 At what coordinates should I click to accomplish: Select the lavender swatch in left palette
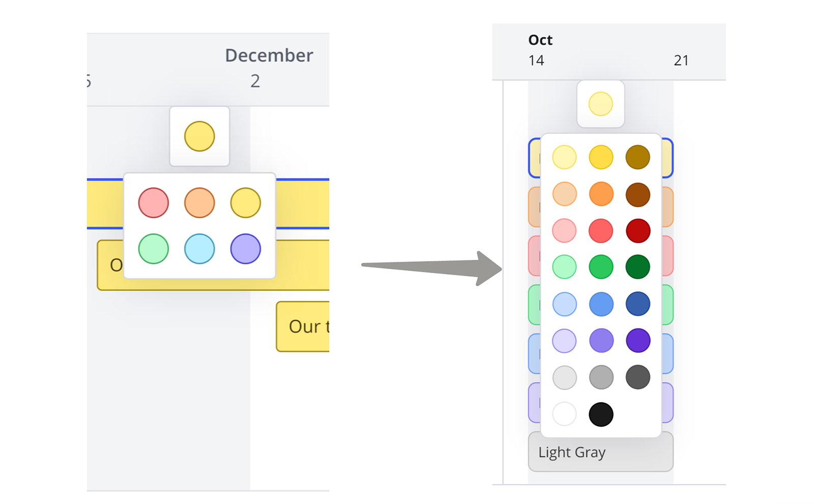point(245,249)
